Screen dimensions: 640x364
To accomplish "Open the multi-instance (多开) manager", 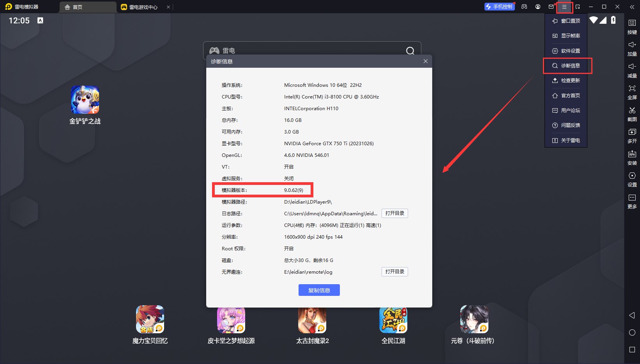I will click(632, 132).
